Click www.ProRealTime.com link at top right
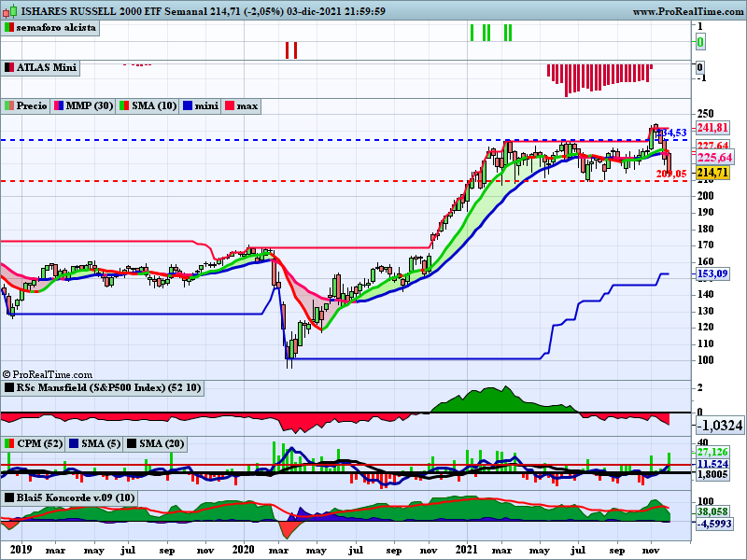The width and height of the screenshot is (747, 560). [x=688, y=11]
